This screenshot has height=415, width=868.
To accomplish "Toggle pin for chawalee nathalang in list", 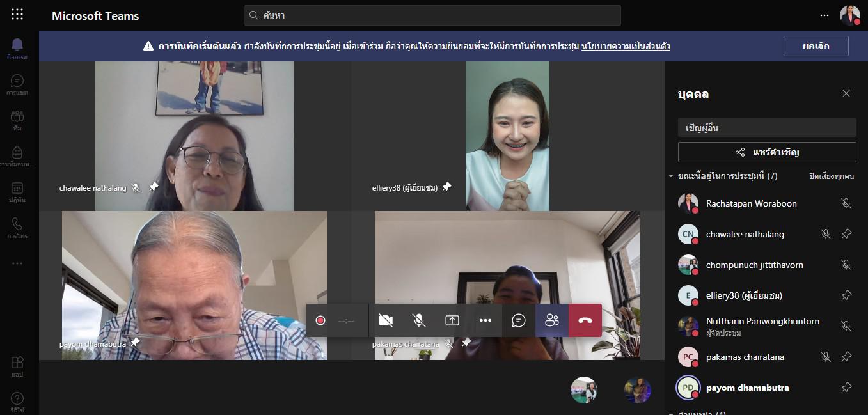I will [846, 234].
